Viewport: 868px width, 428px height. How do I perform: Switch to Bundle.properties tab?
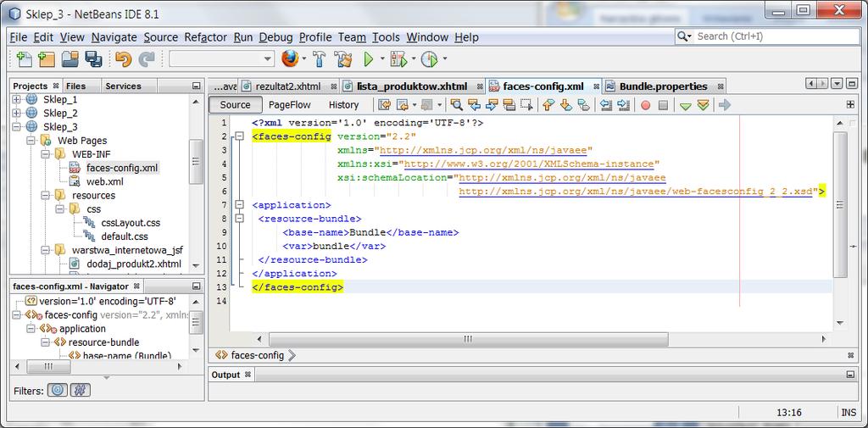coord(663,86)
